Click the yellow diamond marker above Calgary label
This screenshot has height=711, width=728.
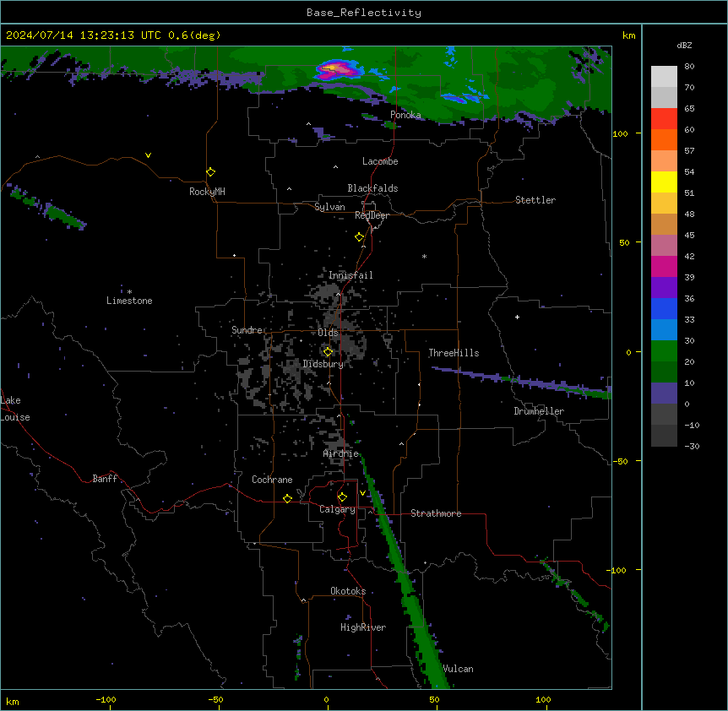tap(342, 497)
